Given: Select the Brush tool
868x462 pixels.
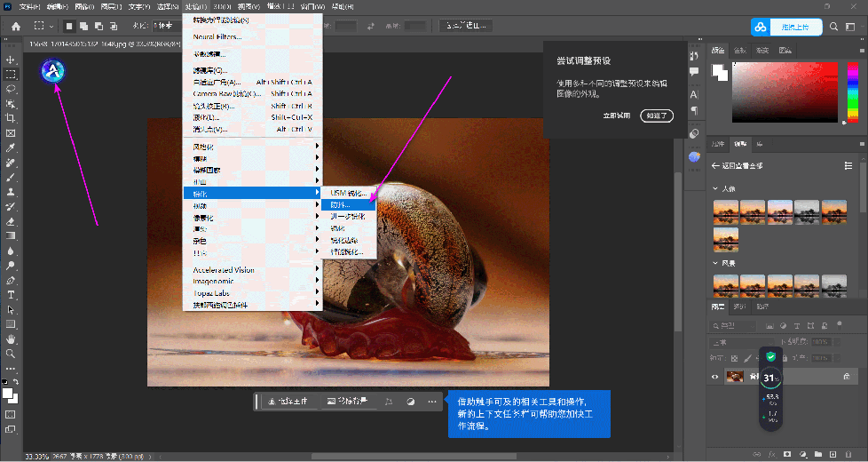Looking at the screenshot, I should (11, 178).
